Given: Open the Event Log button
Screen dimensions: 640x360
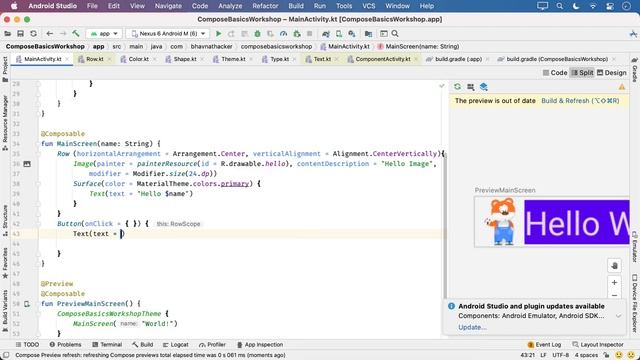Looking at the screenshot, I should click(x=544, y=345).
